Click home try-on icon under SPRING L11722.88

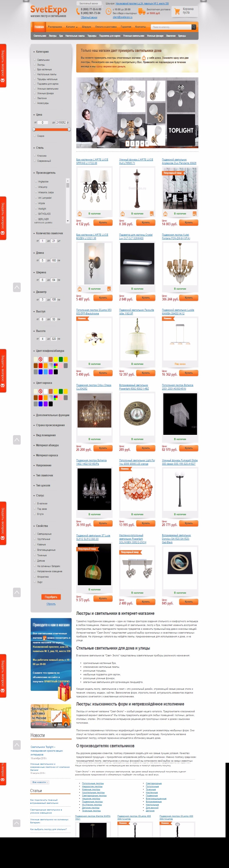pyautogui.click(x=80, y=214)
